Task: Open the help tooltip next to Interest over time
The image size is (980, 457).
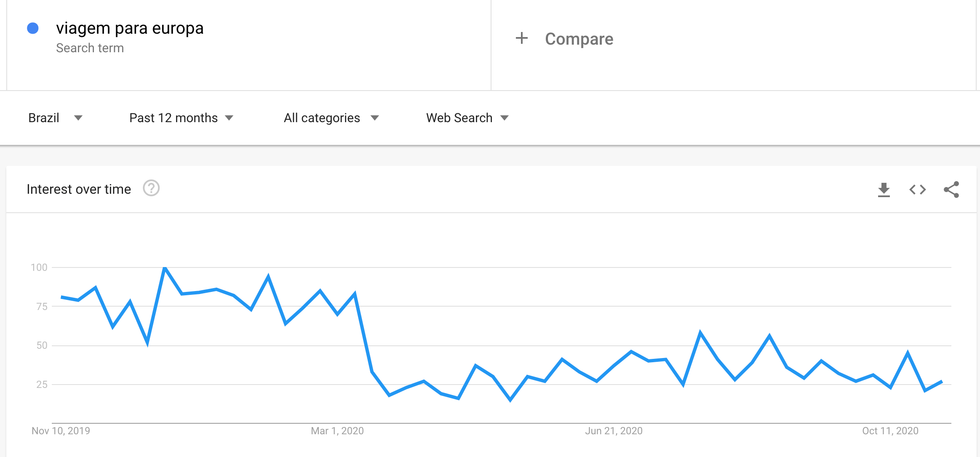Action: [151, 189]
